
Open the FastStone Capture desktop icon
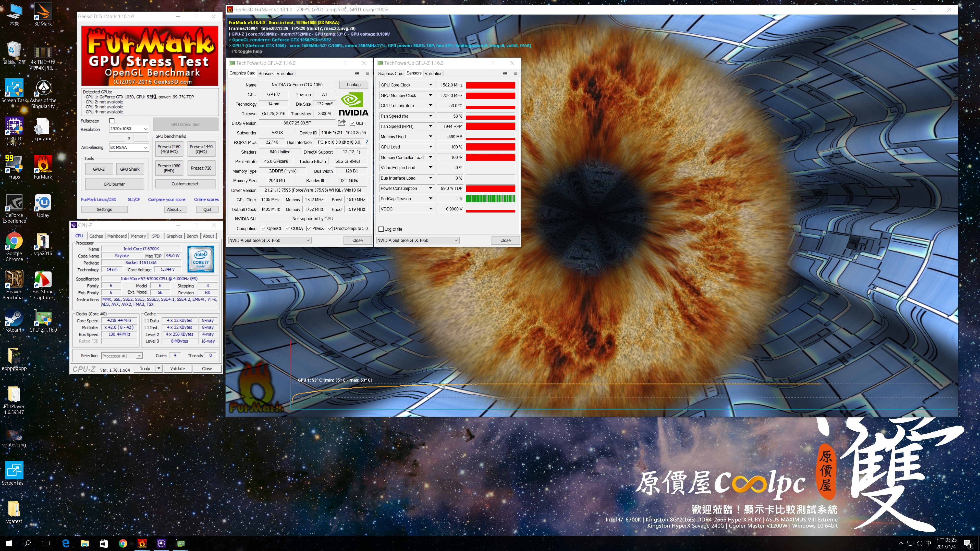coord(43,285)
